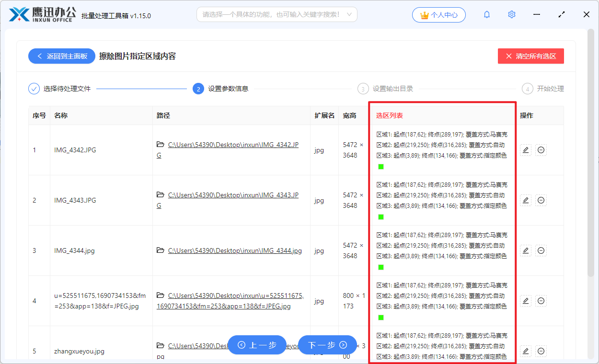Click the folder icon beside IMG_4344 path
This screenshot has height=364, width=599.
[x=160, y=250]
